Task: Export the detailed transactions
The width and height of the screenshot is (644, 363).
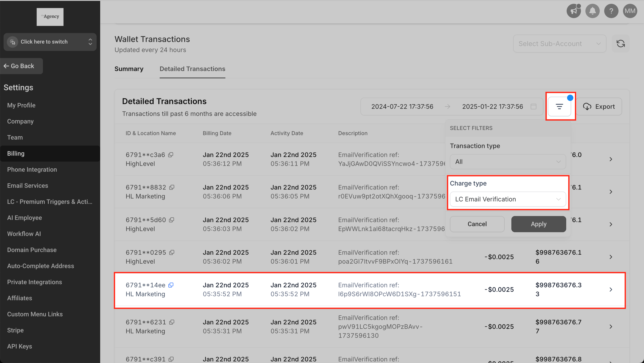Action: (599, 107)
